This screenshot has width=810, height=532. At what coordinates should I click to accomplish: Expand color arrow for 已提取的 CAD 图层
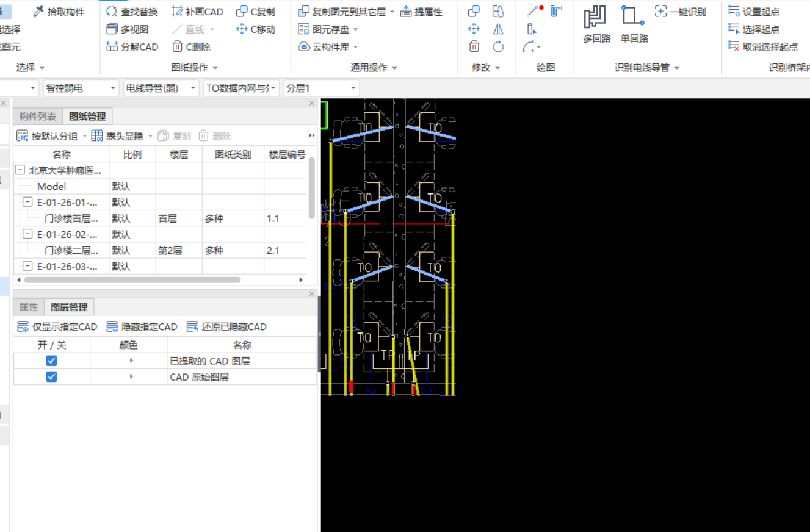coord(131,361)
